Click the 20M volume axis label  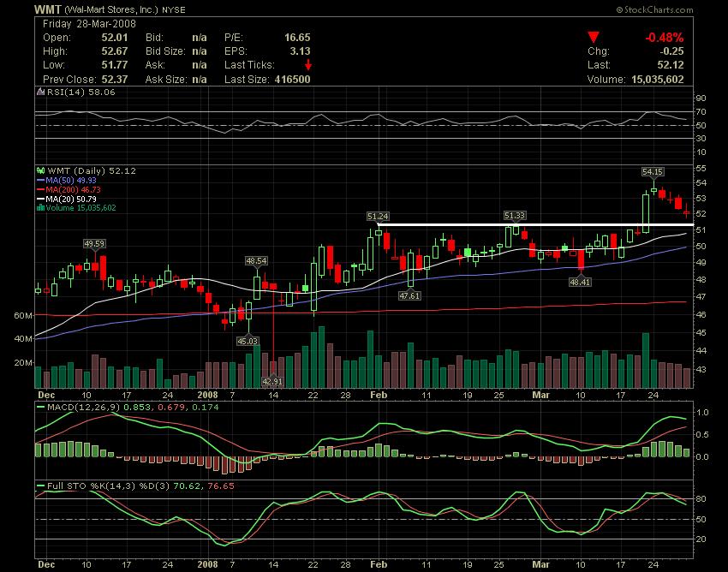(23, 362)
